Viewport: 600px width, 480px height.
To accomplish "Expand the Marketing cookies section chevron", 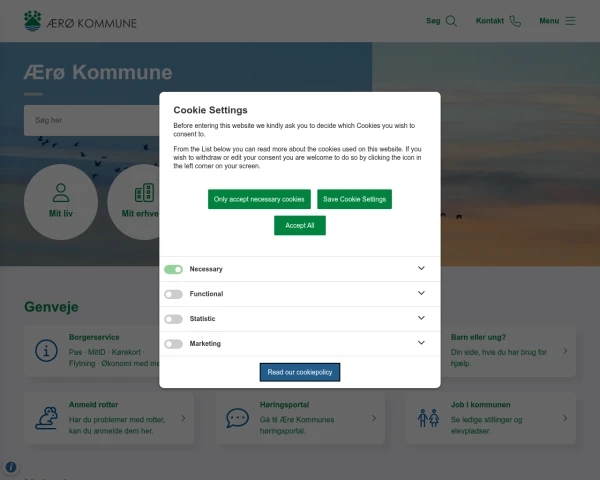I will point(421,343).
